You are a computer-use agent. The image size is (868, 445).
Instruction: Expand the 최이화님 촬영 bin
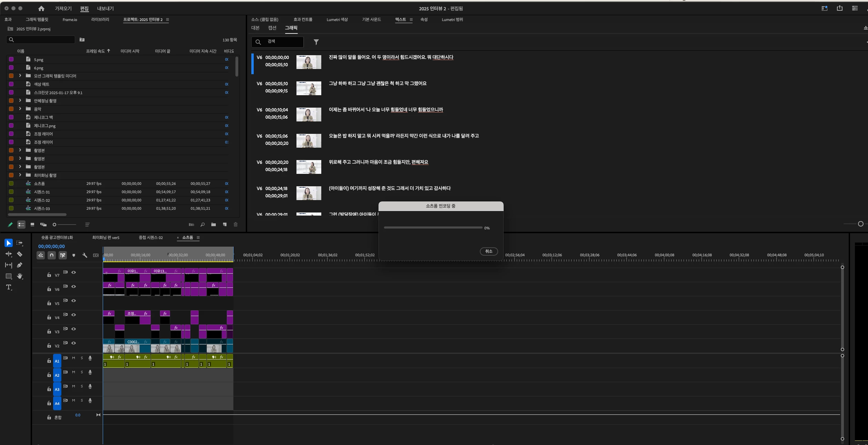coord(20,175)
